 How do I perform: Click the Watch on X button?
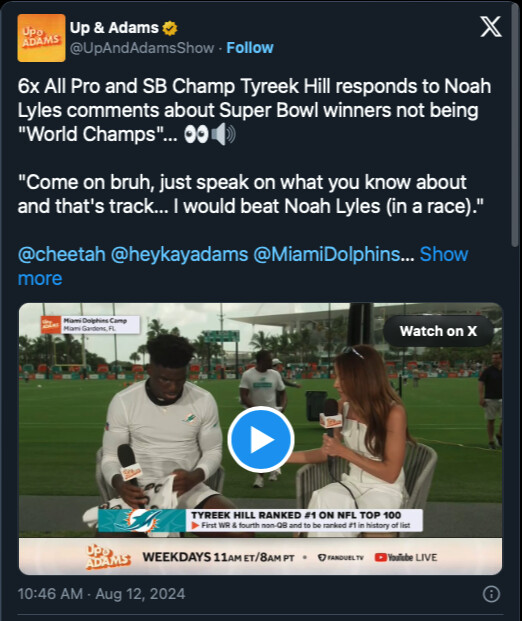tap(438, 331)
